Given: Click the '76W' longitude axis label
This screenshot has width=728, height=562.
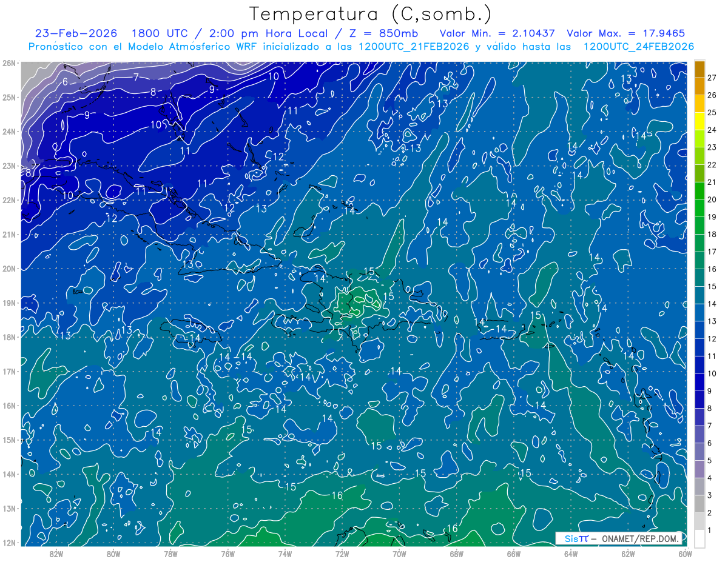Looking at the screenshot, I should 227,553.
